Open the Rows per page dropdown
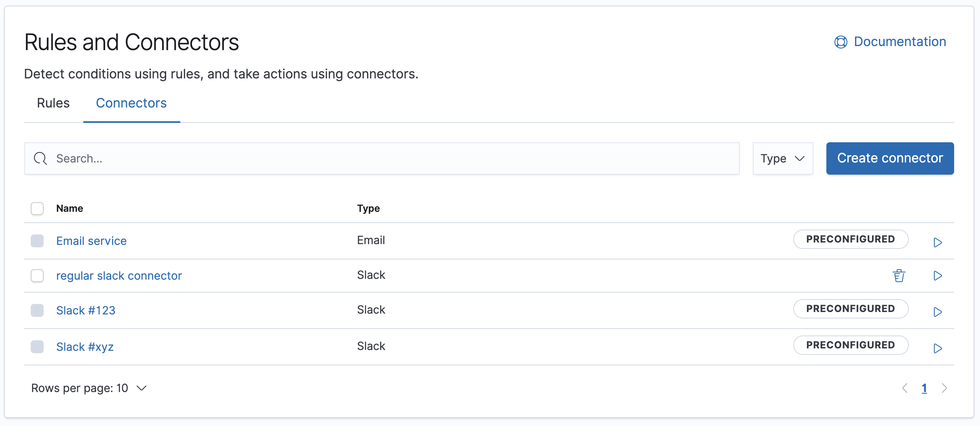The width and height of the screenshot is (980, 426). pyautogui.click(x=89, y=388)
